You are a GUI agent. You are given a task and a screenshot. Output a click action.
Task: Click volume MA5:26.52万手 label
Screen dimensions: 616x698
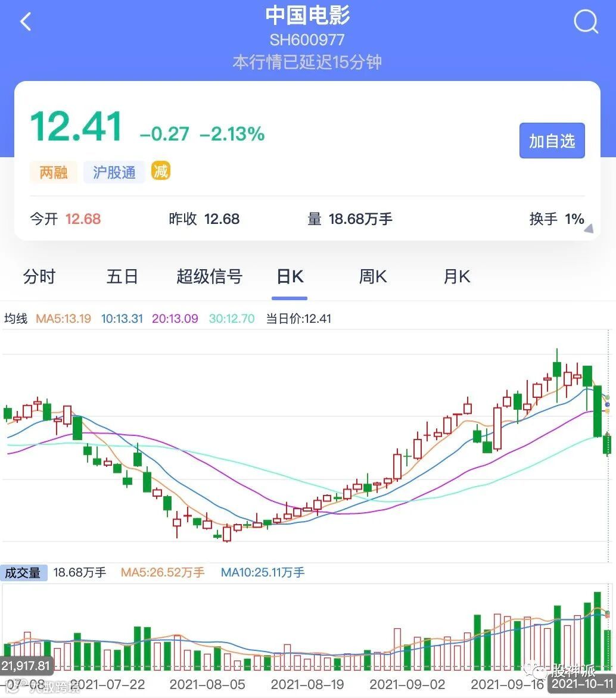pyautogui.click(x=163, y=572)
